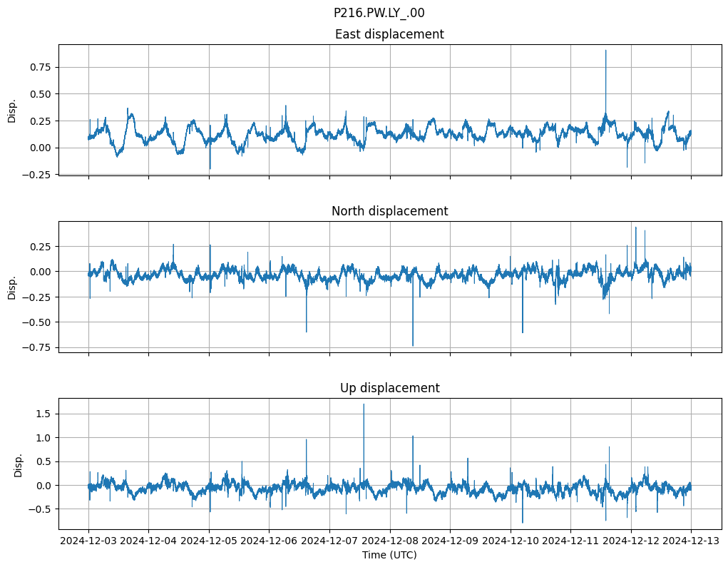Image resolution: width=728 pixels, height=567 pixels.
Task: Click the figure title P216.PW.LY_.00
Action: pyautogui.click(x=379, y=13)
